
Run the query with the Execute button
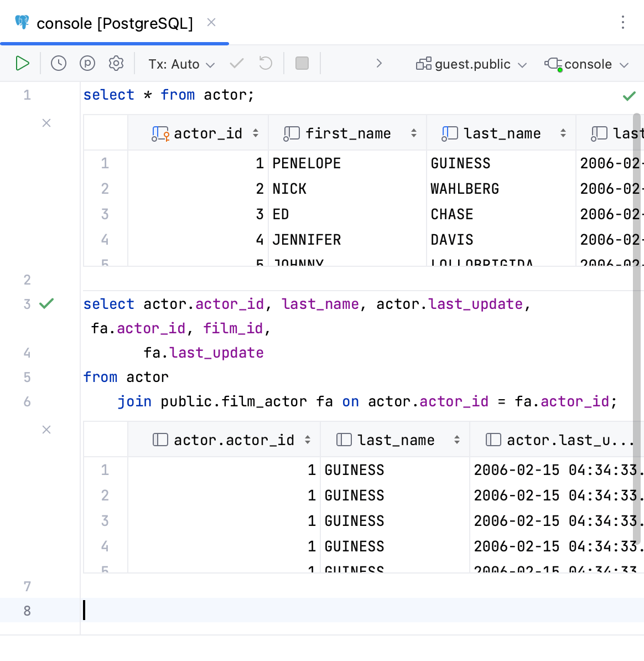(x=22, y=63)
